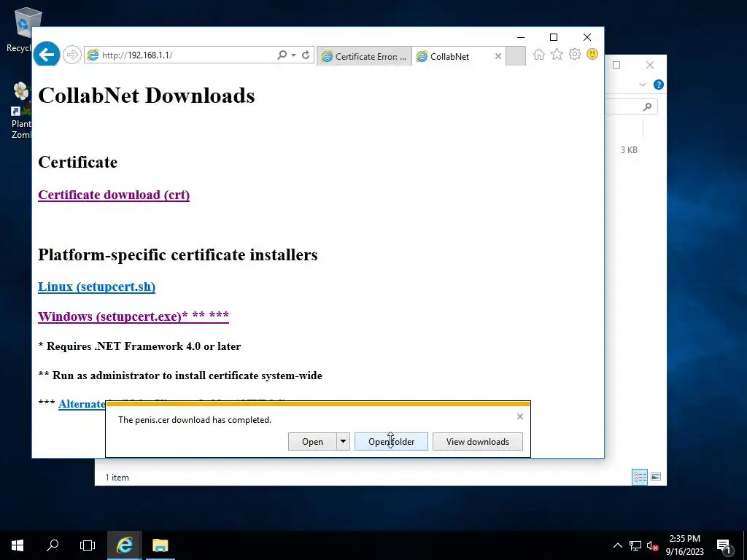Click the 3 KB file size in Explorer
The image size is (747, 560).
(629, 150)
